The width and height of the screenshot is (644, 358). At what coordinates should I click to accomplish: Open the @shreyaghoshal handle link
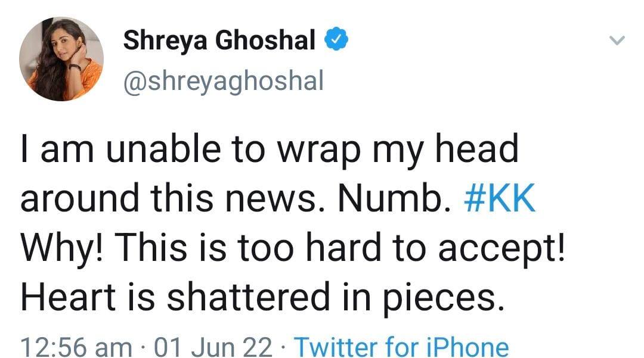click(x=223, y=80)
